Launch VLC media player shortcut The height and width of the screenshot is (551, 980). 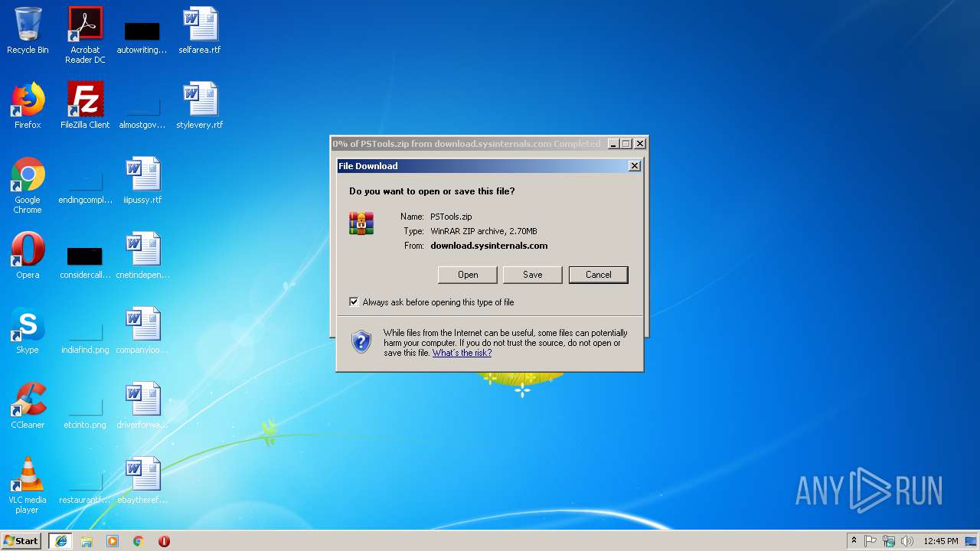[x=28, y=485]
